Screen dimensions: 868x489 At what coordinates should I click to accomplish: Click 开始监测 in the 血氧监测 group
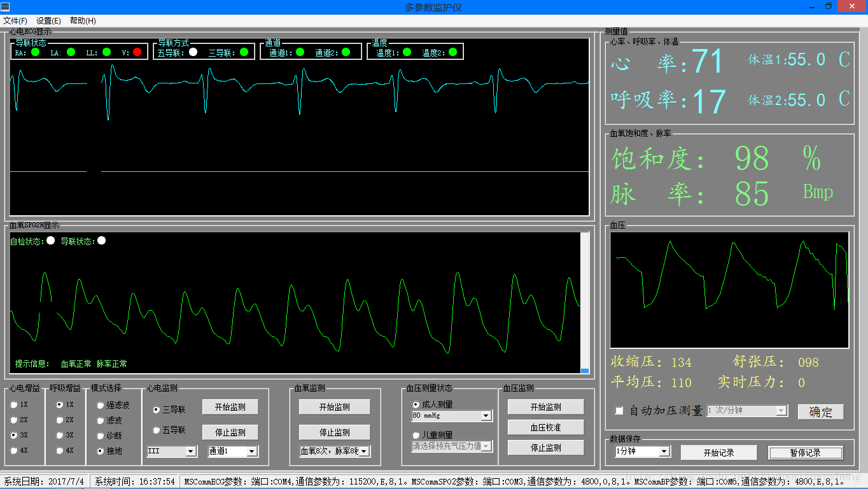[x=335, y=407]
